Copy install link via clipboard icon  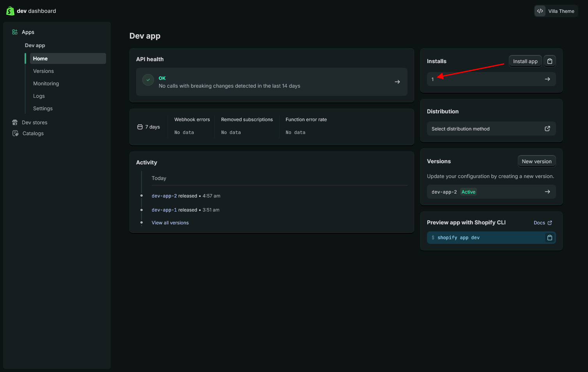click(x=549, y=61)
